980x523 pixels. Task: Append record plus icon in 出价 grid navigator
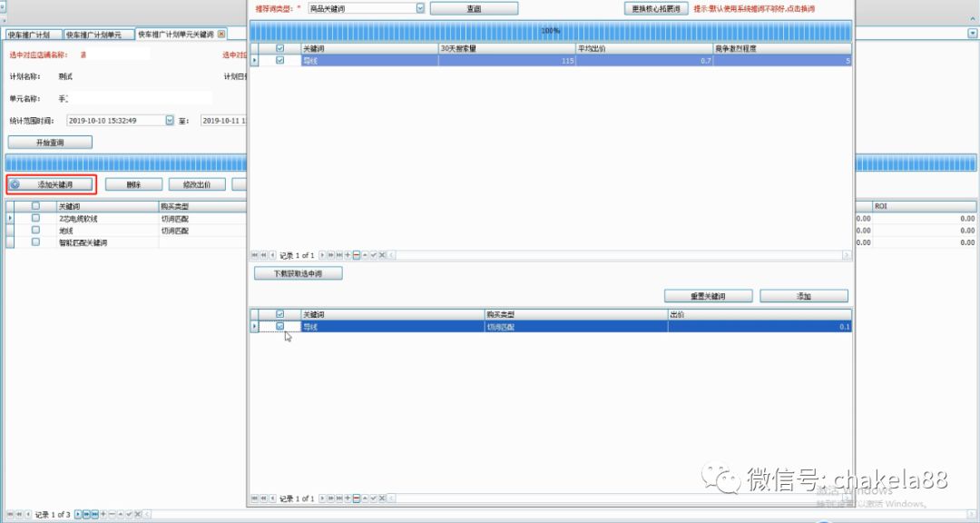pyautogui.click(x=348, y=498)
